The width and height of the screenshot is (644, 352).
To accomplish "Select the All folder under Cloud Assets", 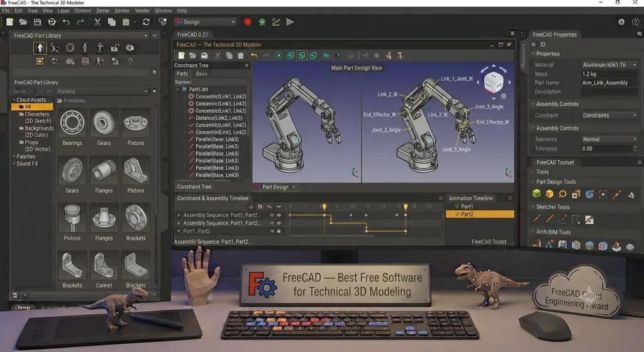I will point(32,106).
